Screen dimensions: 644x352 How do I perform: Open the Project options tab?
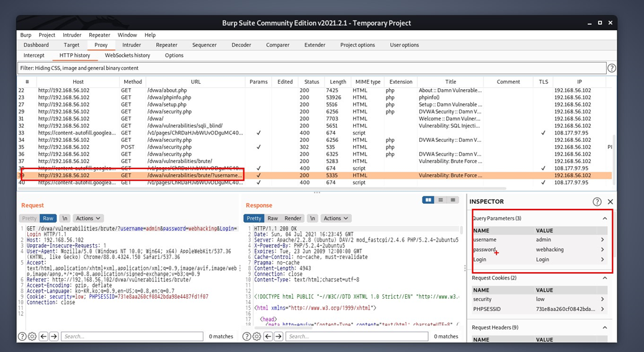(x=357, y=45)
